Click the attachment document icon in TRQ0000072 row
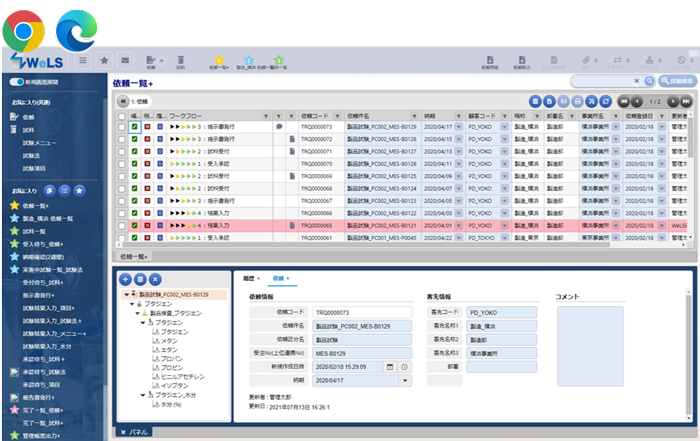The image size is (700, 441). pos(292,139)
